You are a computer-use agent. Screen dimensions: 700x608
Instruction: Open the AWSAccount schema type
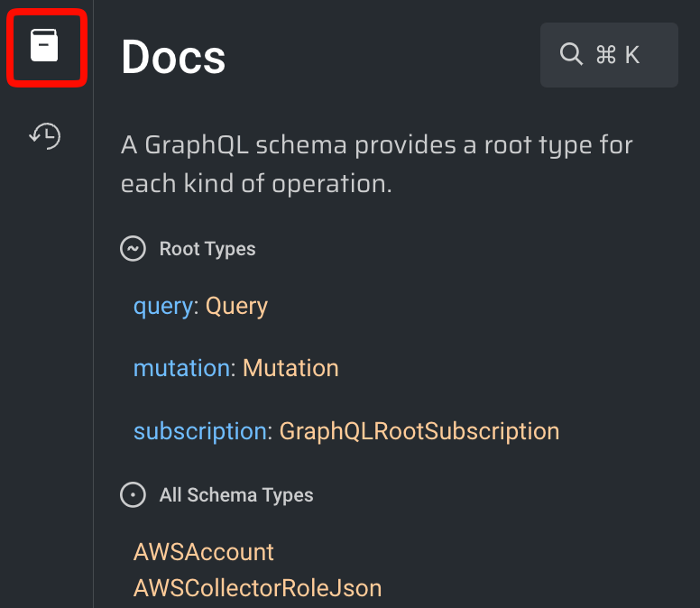click(x=203, y=552)
